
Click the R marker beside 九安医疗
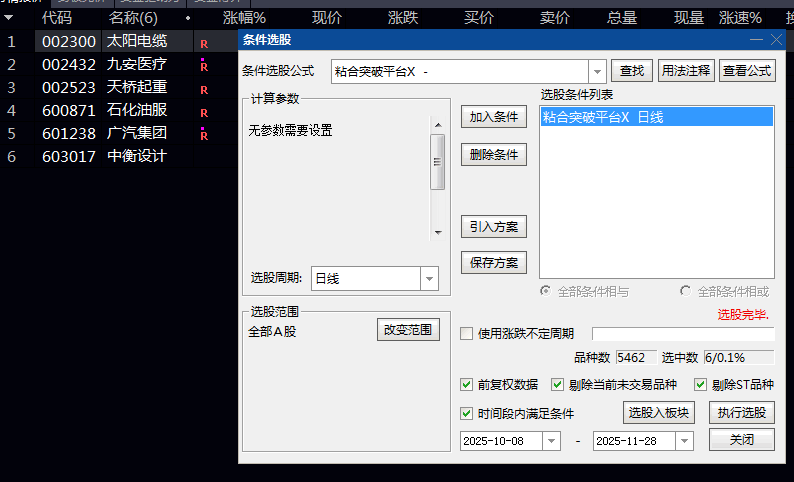pos(204,66)
